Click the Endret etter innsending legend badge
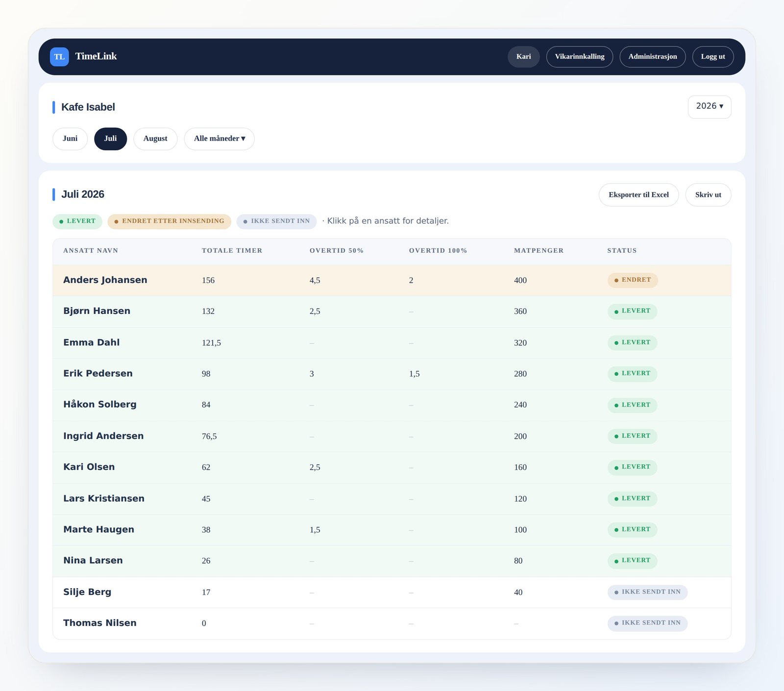 [x=169, y=221]
